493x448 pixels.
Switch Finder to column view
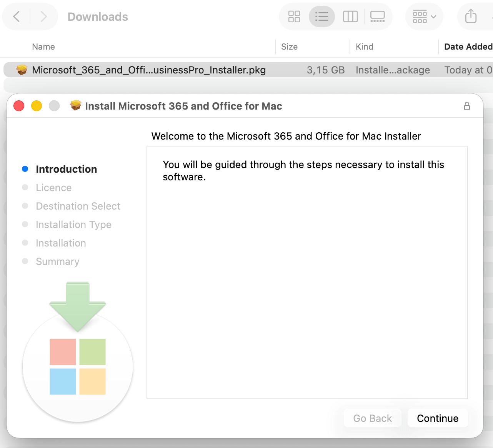pyautogui.click(x=350, y=17)
